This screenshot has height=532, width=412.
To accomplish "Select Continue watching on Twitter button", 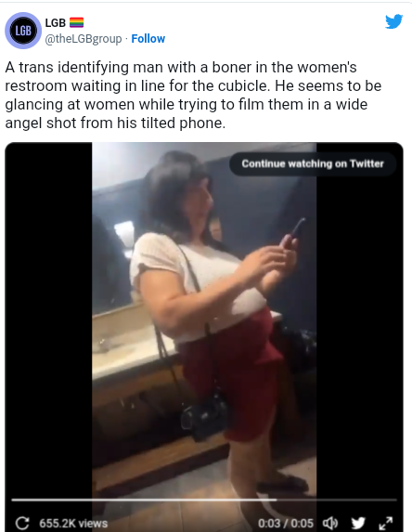I will point(313,164).
